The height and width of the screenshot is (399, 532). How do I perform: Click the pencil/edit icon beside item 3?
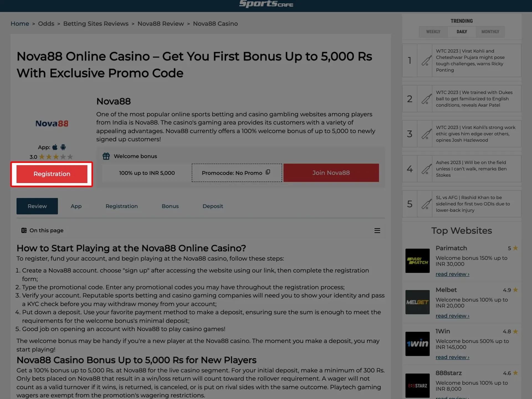coord(425,134)
